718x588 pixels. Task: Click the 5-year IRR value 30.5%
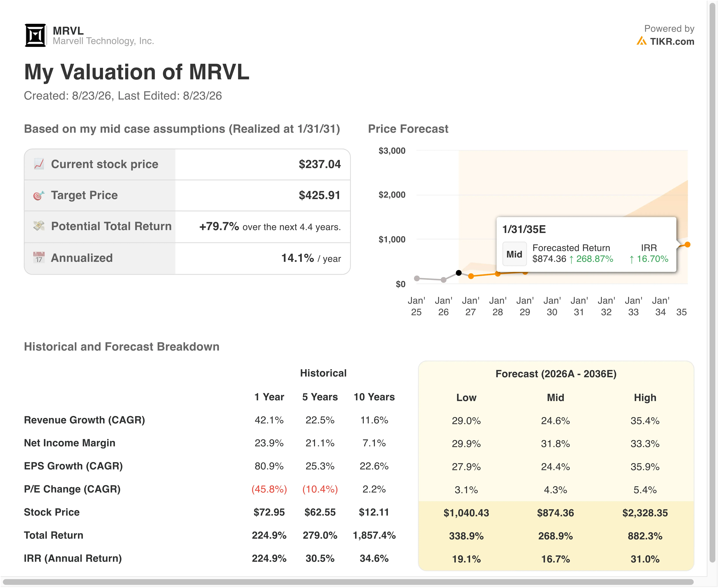[x=320, y=559]
